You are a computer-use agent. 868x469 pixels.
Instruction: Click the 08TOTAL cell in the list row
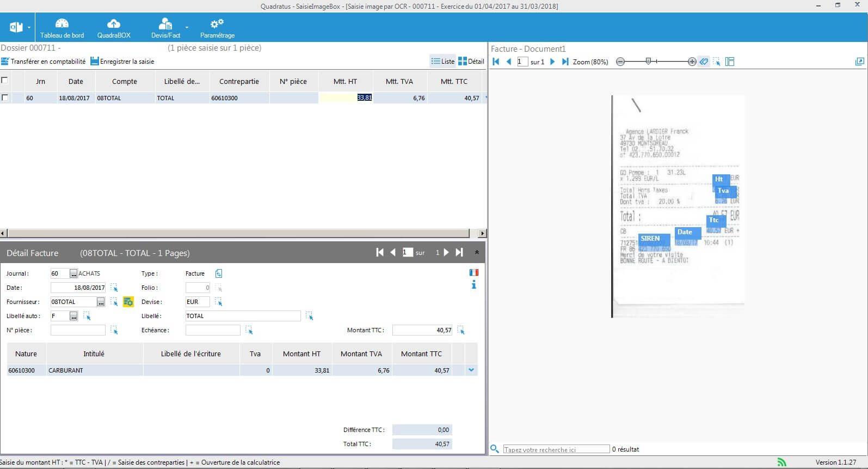(125, 98)
